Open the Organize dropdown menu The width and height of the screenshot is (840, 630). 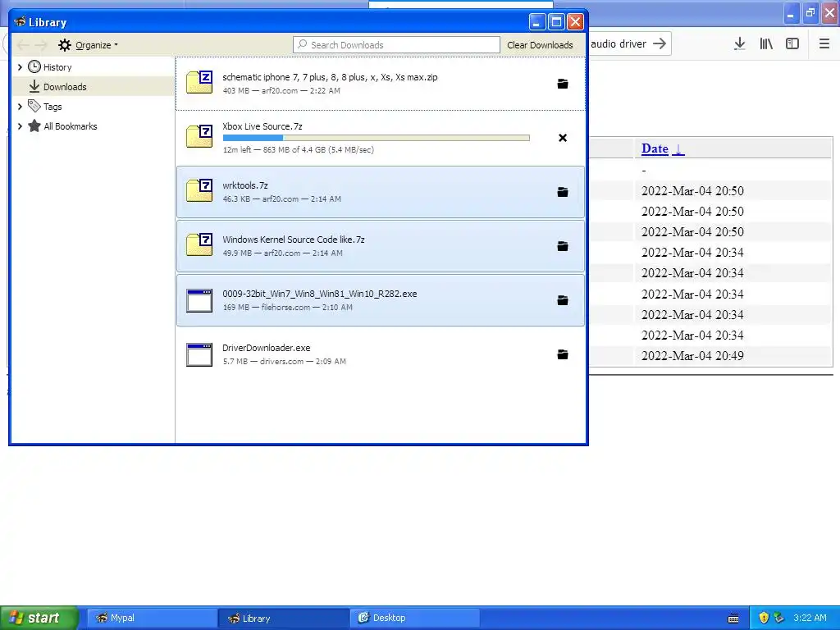pos(89,45)
